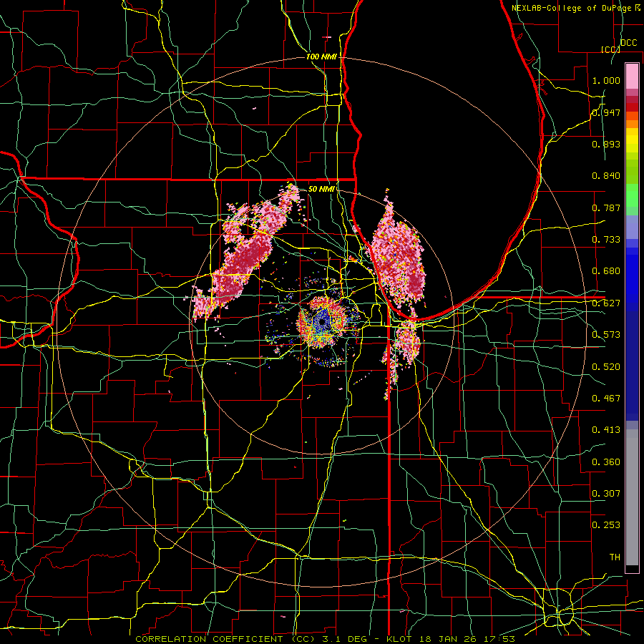Pick the yellow segment of the color bar
The image size is (644, 644).
(632, 141)
